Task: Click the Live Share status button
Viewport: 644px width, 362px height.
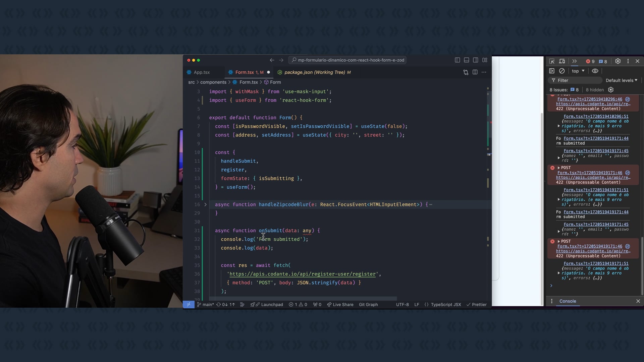Action: click(340, 305)
